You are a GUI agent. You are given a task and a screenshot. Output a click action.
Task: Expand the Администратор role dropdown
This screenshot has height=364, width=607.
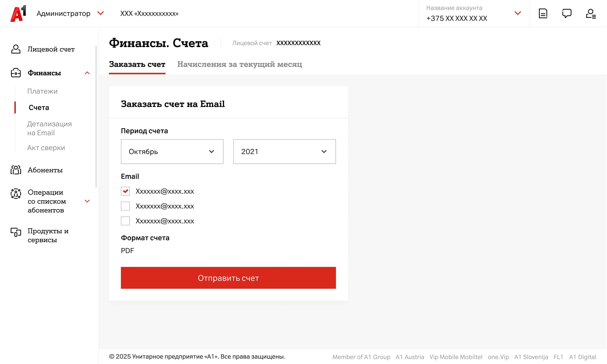tap(101, 13)
